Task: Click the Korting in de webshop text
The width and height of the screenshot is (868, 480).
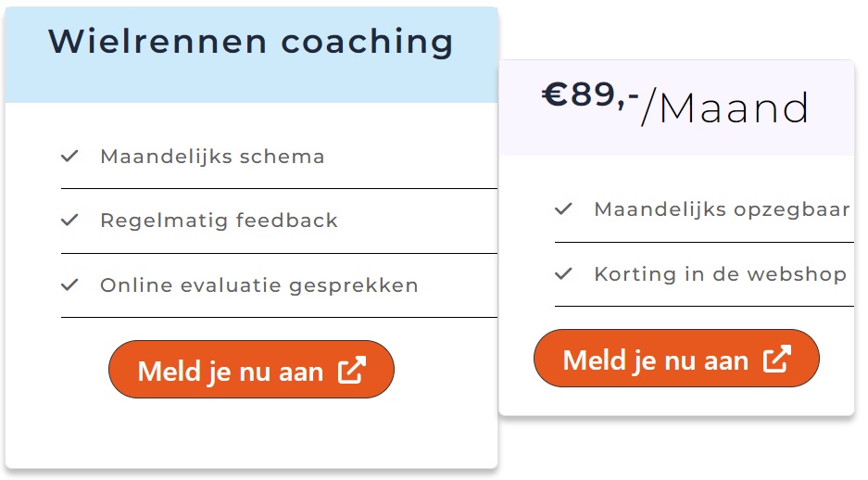Action: pos(720,274)
